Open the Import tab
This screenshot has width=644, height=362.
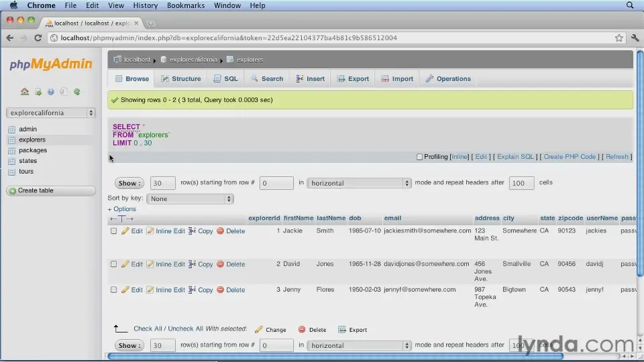click(x=396, y=79)
